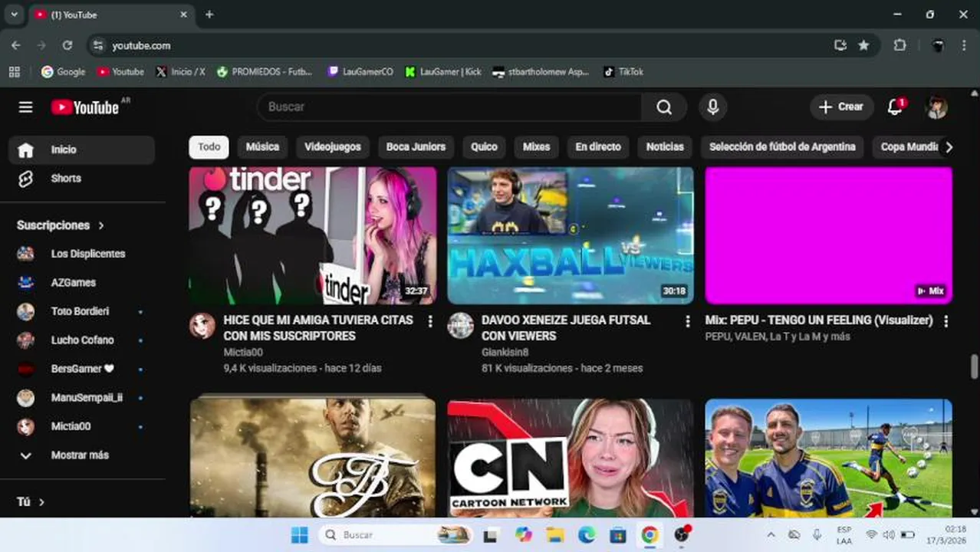
Task: Open the magenta Mix thumbnail
Action: [x=829, y=235]
